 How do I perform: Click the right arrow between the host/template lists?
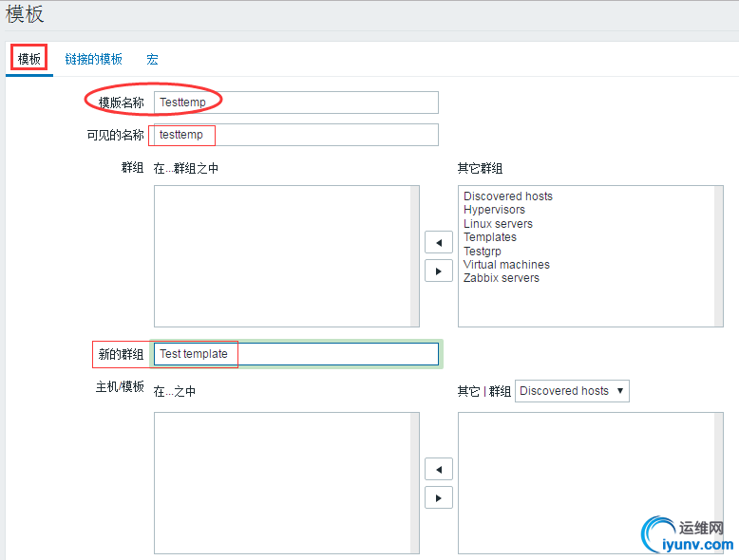(x=438, y=497)
